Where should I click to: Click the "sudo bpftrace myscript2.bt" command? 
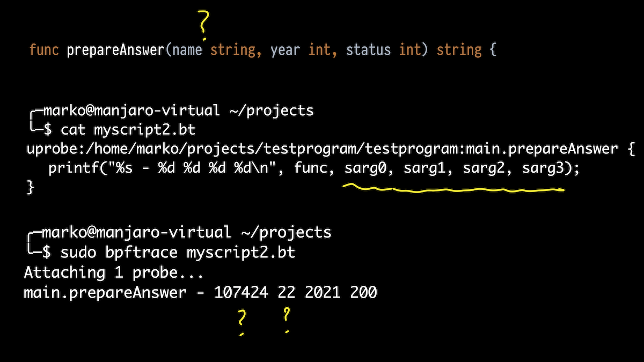pos(178,252)
